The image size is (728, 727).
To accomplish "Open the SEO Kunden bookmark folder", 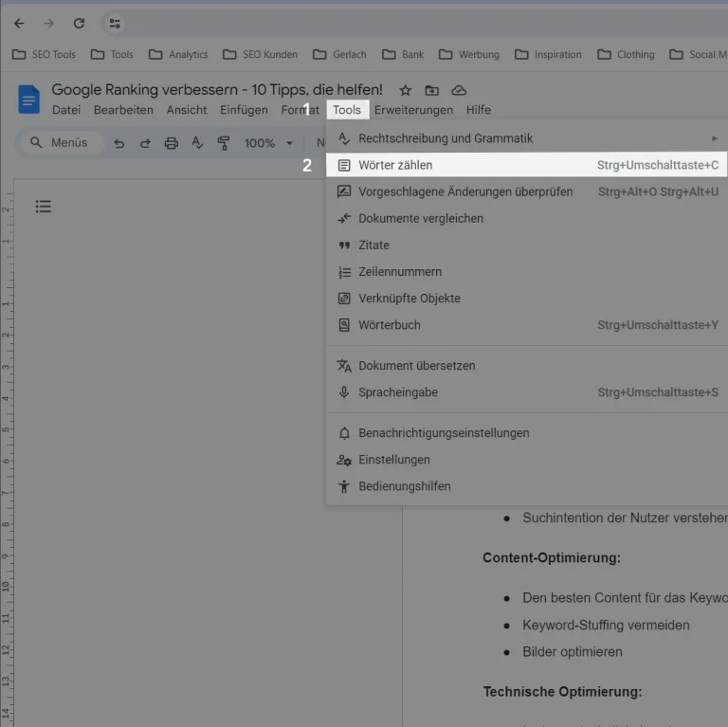I will click(261, 54).
